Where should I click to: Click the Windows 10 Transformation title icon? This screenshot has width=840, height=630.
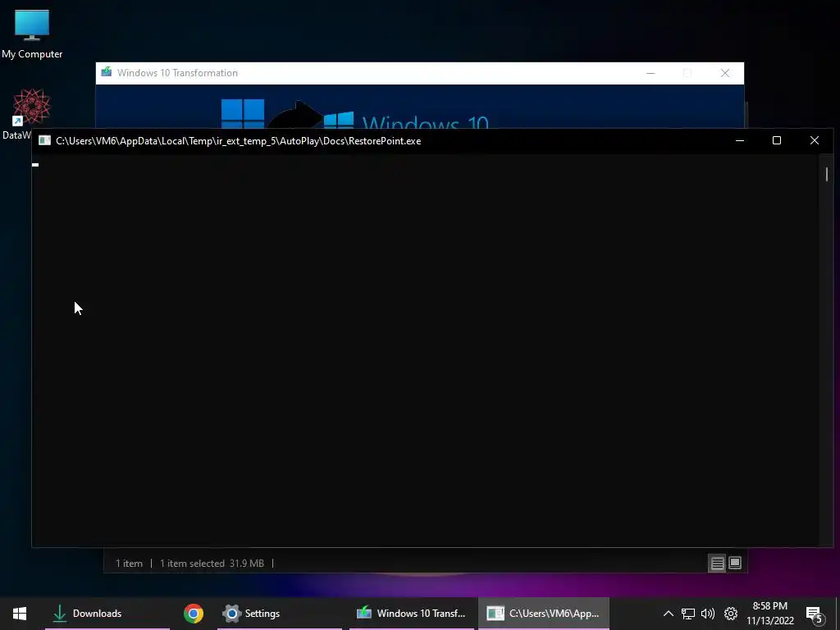point(107,72)
